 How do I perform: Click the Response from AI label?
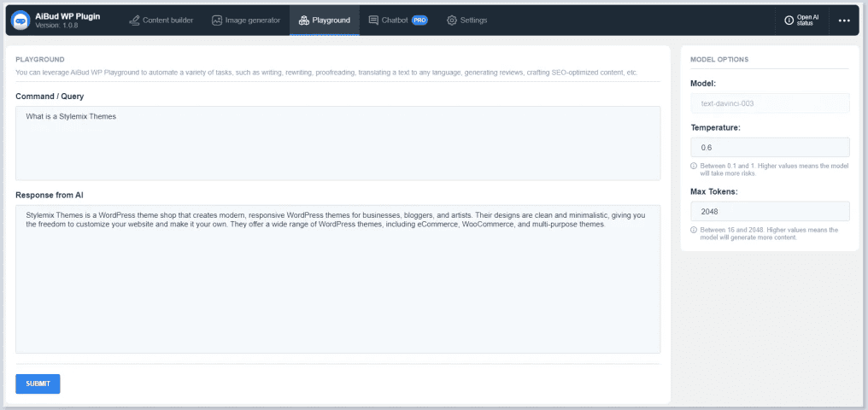click(x=50, y=195)
